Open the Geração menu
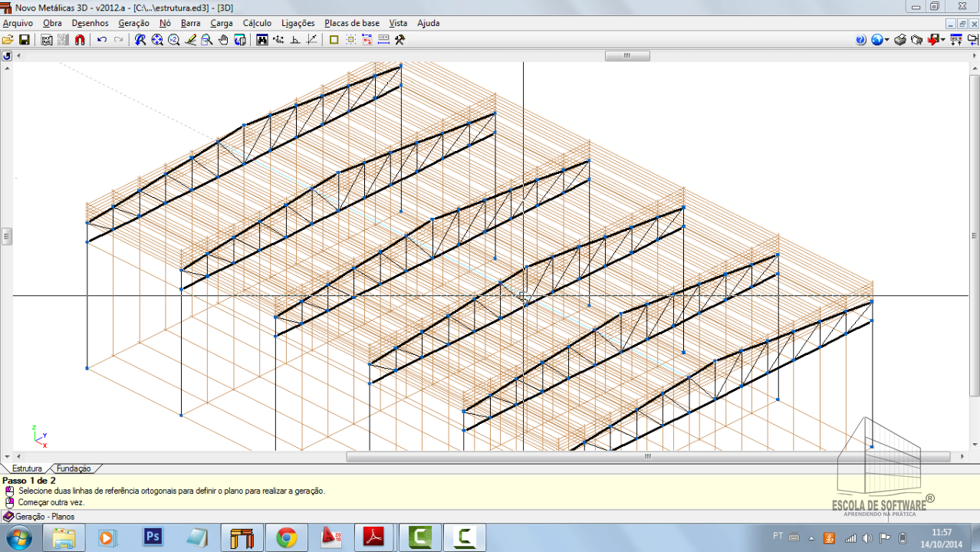The height and width of the screenshot is (552, 980). click(133, 23)
